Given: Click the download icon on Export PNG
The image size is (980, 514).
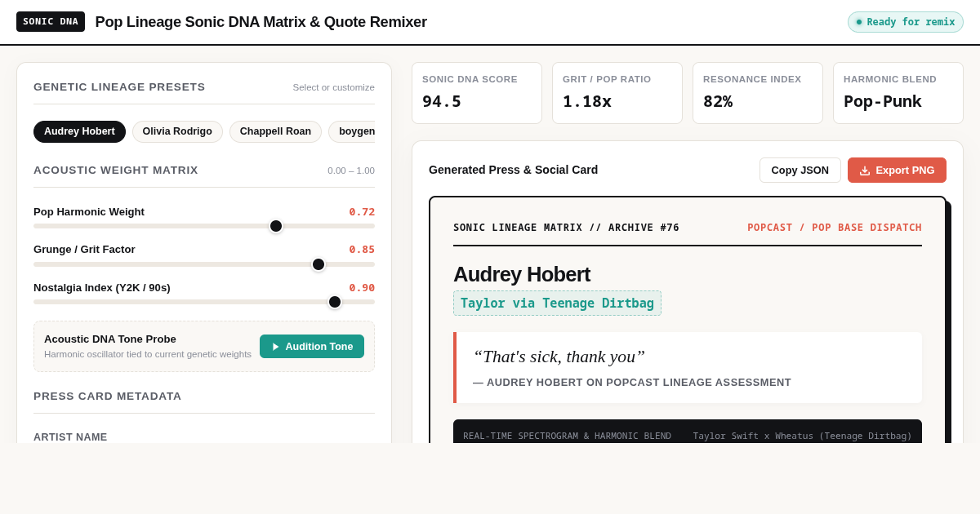Looking at the screenshot, I should 865,171.
